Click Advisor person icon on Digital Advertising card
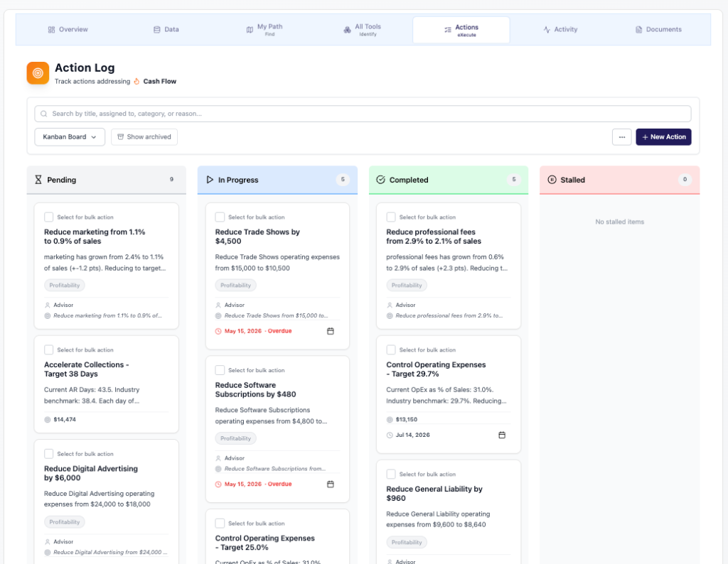The height and width of the screenshot is (564, 728). click(48, 542)
